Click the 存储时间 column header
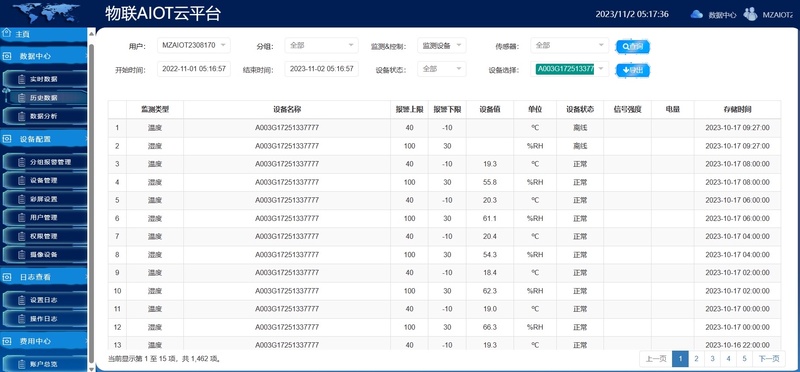800x372 pixels. pos(737,109)
